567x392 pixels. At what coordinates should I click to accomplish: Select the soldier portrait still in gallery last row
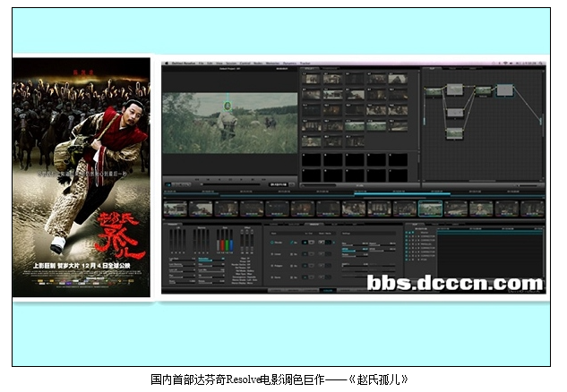[311, 141]
